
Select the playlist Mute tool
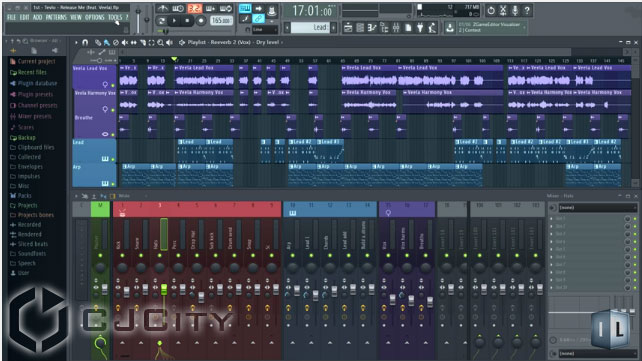click(124, 42)
